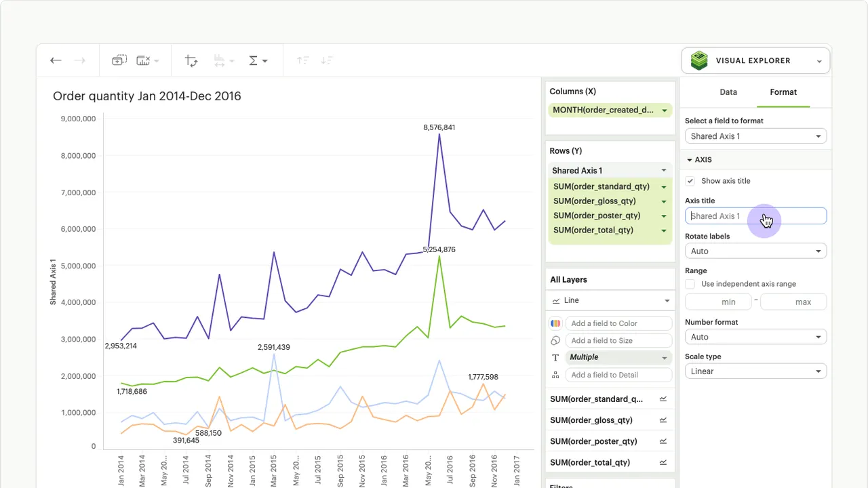The image size is (868, 488).
Task: Click the chart title Order quantity Jan 2014-Dec 2016
Action: click(147, 96)
